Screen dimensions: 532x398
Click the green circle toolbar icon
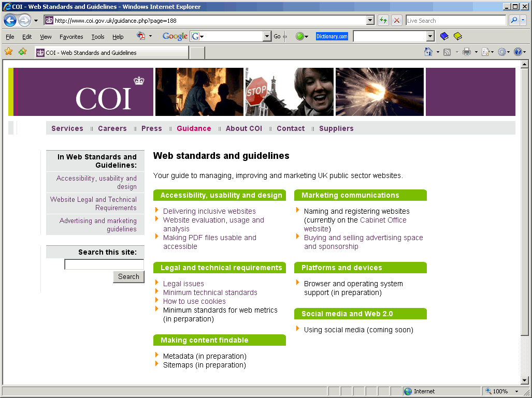click(x=299, y=36)
